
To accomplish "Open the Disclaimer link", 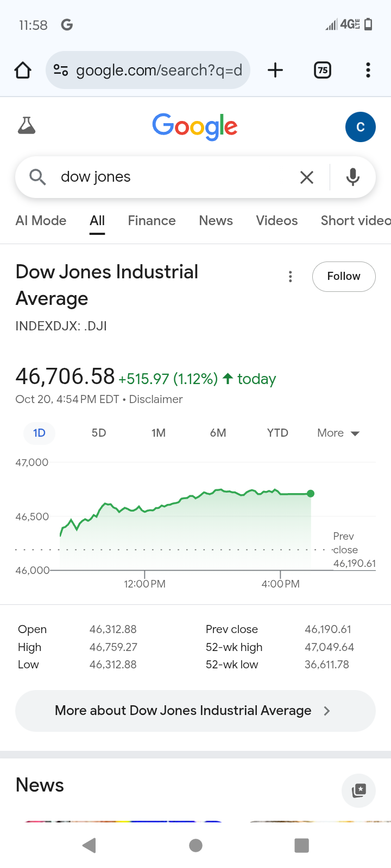I will point(156,399).
